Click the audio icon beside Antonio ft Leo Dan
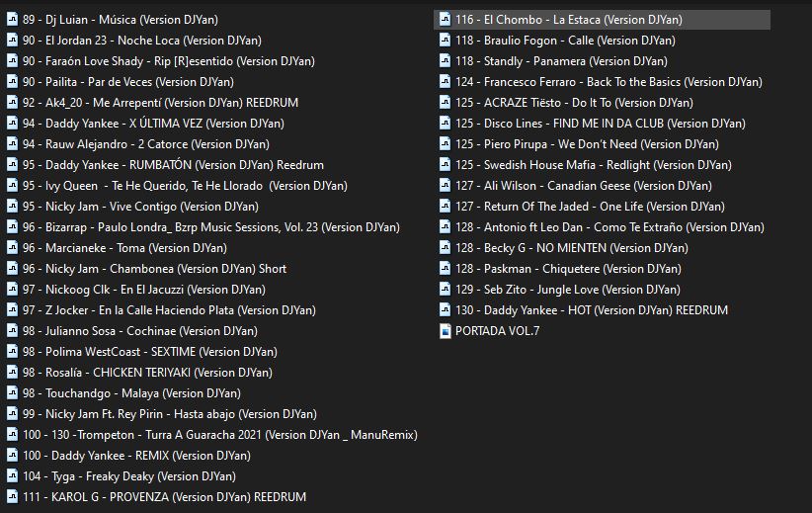This screenshot has width=812, height=513. point(445,226)
